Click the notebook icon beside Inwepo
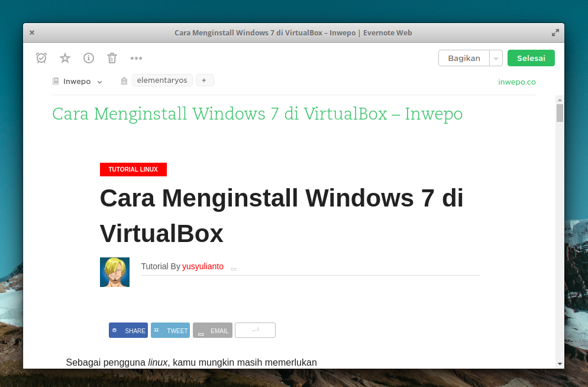Image resolution: width=588 pixels, height=387 pixels. (x=56, y=81)
